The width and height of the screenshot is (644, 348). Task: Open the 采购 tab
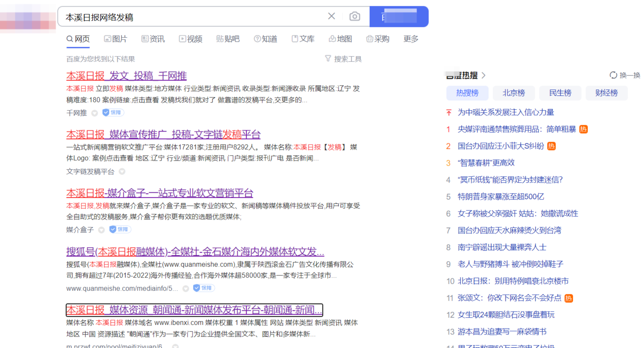378,39
